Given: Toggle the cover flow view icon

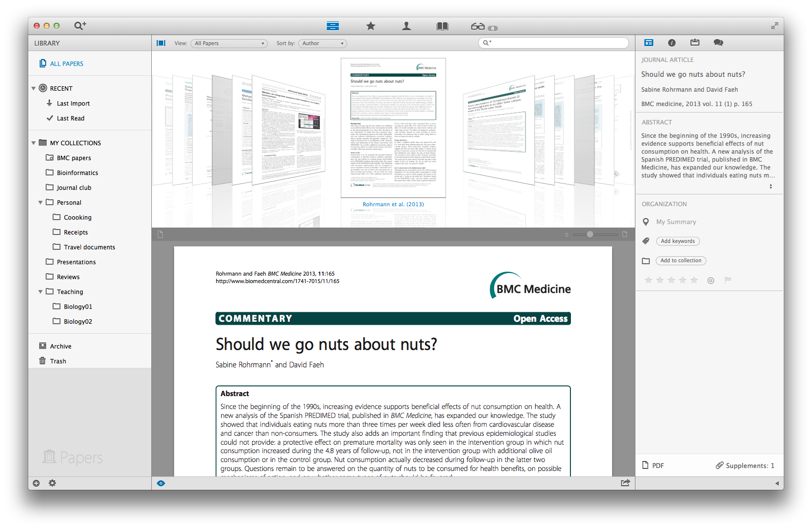Looking at the screenshot, I should click(161, 43).
